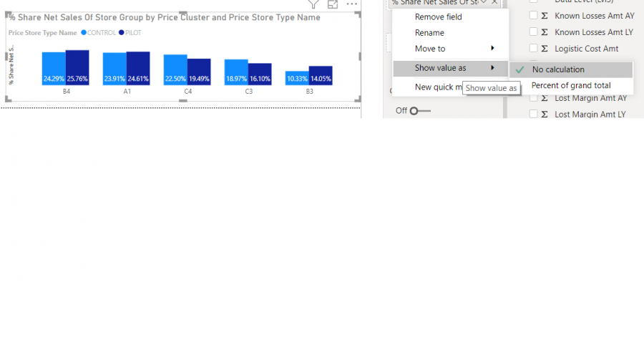Open the visual's filter icon
This screenshot has height=355, width=644.
(x=313, y=4)
